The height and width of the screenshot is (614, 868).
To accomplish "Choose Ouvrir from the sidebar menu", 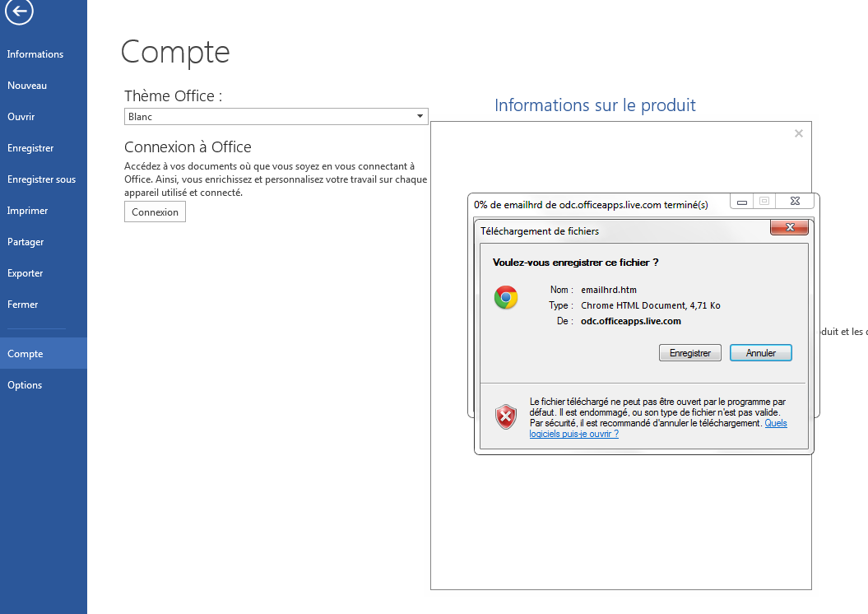I will (x=21, y=117).
